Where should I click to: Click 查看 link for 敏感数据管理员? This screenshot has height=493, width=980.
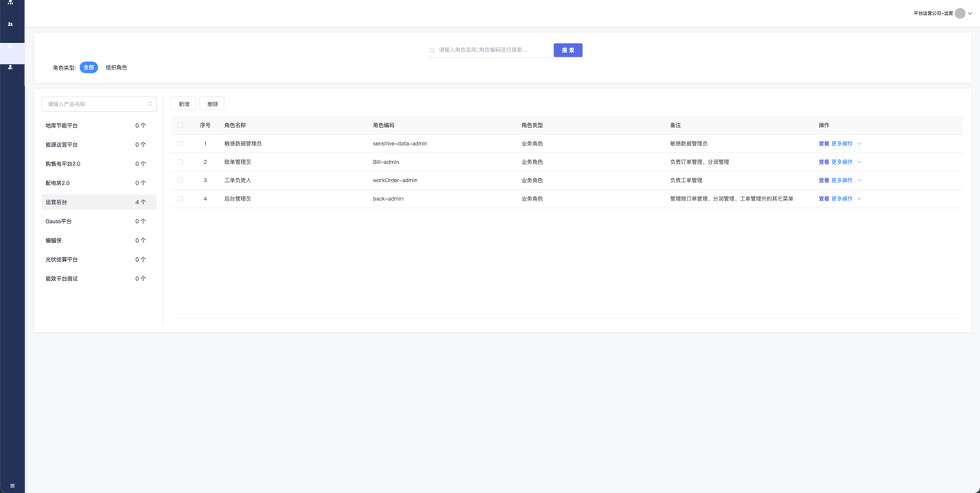click(x=824, y=144)
